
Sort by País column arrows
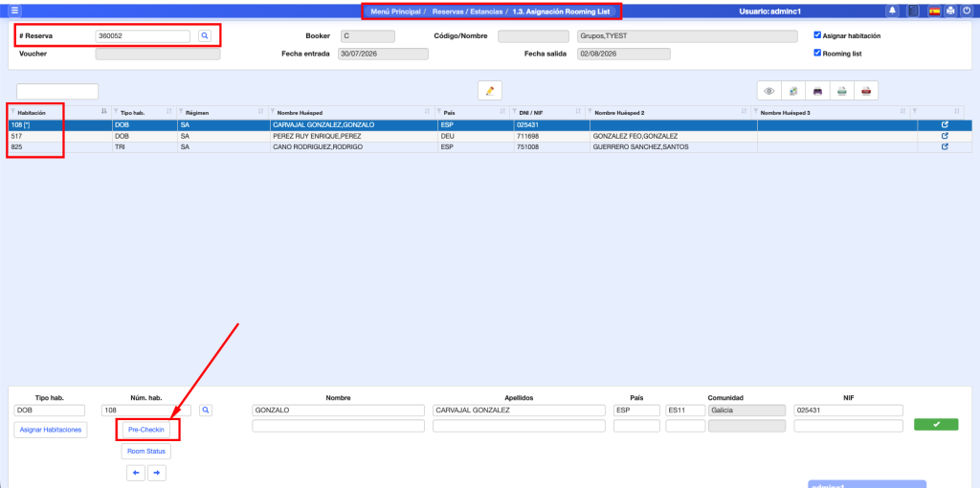pos(501,111)
